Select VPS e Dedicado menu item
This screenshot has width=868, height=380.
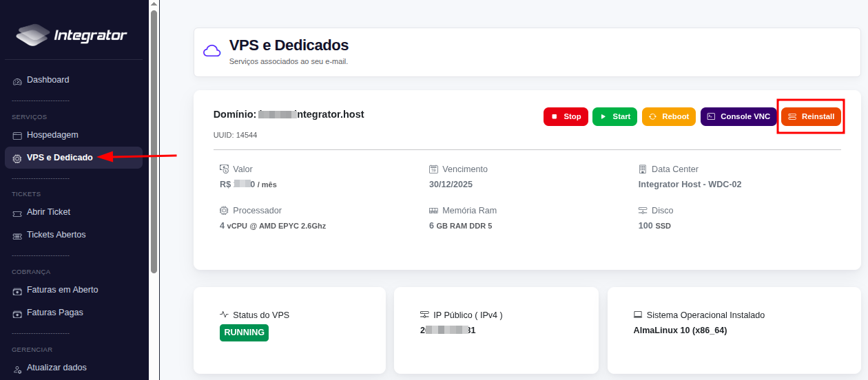coord(74,158)
